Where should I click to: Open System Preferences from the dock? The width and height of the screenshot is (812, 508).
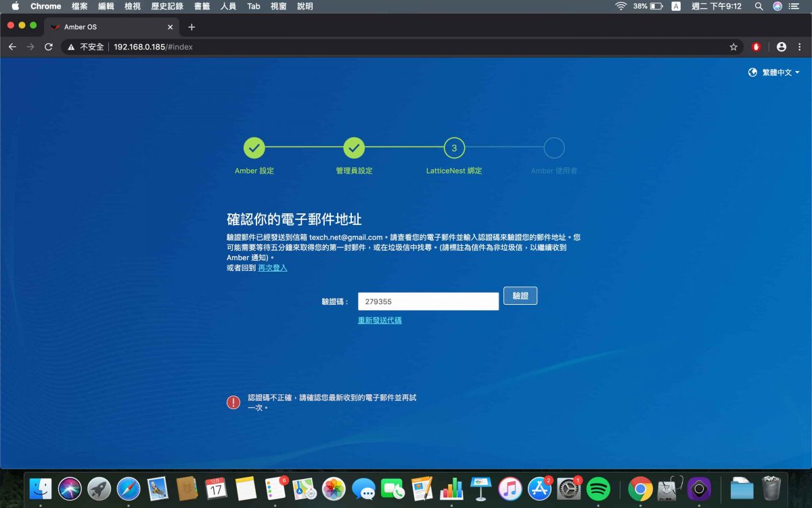pyautogui.click(x=569, y=488)
